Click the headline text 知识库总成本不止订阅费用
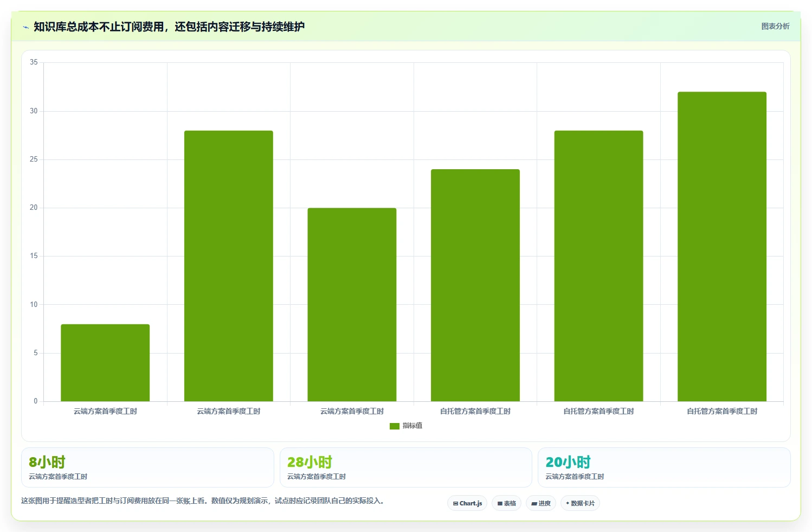 [99, 27]
